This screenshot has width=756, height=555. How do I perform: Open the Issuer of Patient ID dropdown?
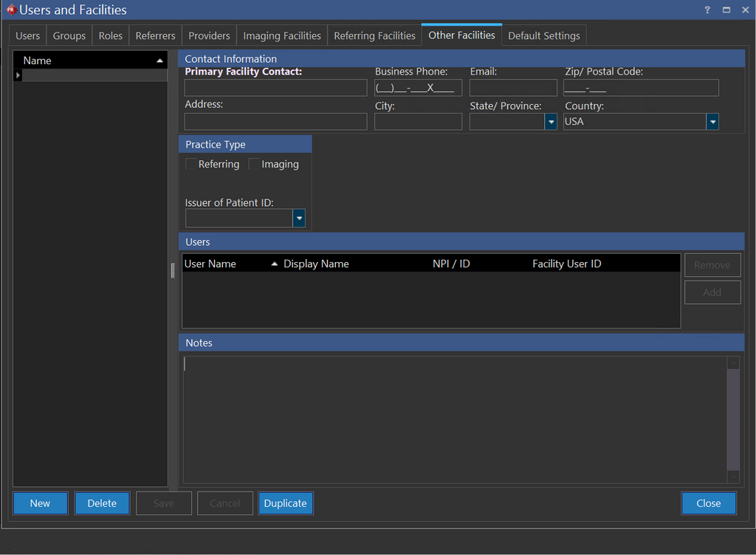click(x=299, y=218)
